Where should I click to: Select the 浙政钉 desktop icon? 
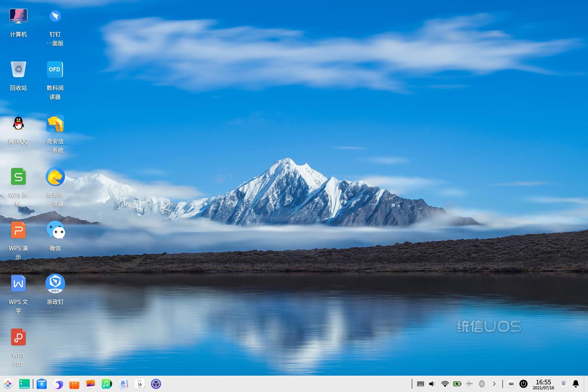[55, 284]
